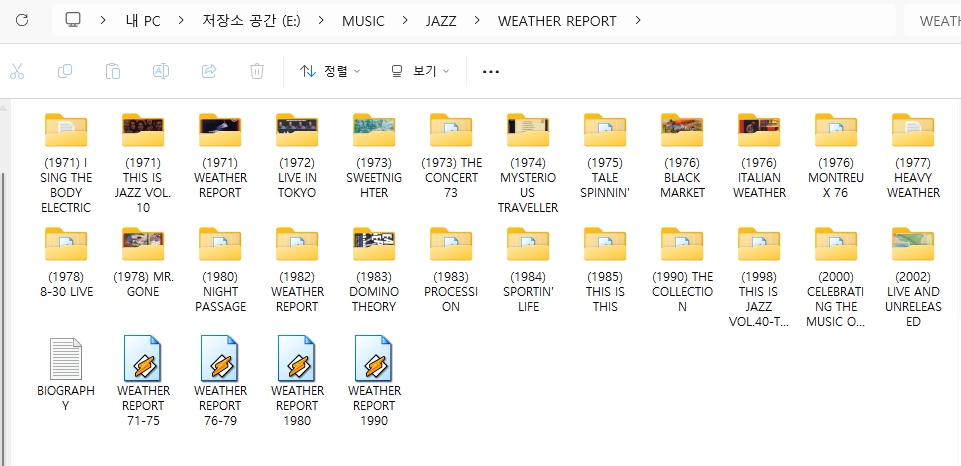This screenshot has height=466, width=961.
Task: Expand chevron after 저장소 공간 (E:)
Action: [321, 20]
